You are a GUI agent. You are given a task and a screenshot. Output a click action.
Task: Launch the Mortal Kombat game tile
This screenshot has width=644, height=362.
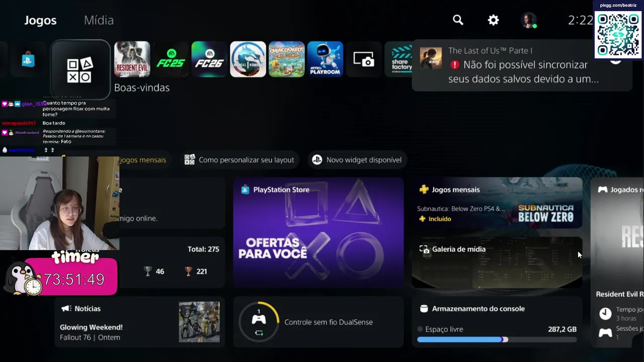[248, 59]
